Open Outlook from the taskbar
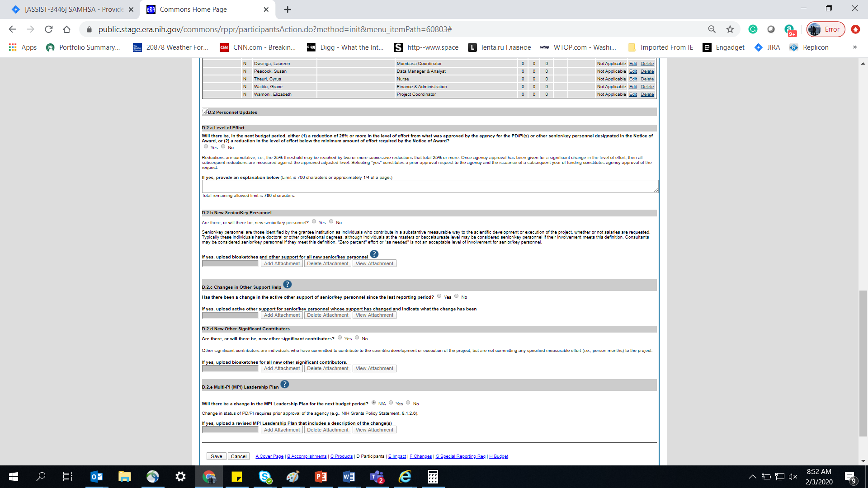Viewport: 868px width, 488px height. (x=96, y=476)
